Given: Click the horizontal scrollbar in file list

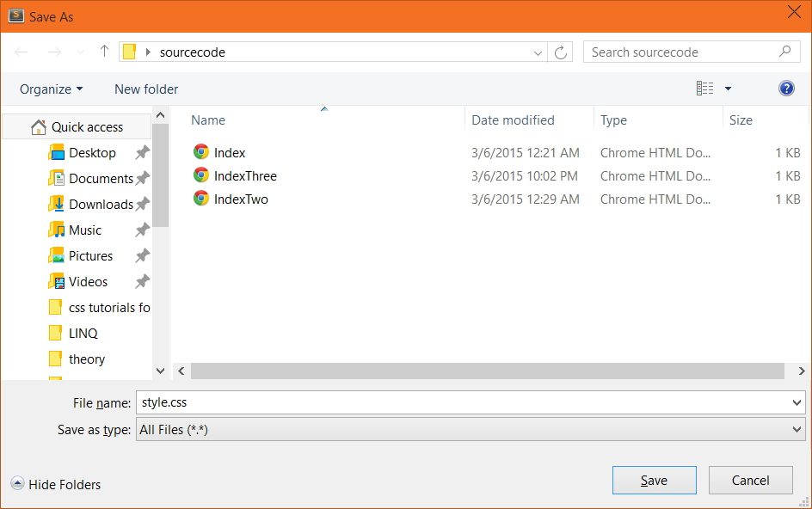Looking at the screenshot, I should point(487,371).
